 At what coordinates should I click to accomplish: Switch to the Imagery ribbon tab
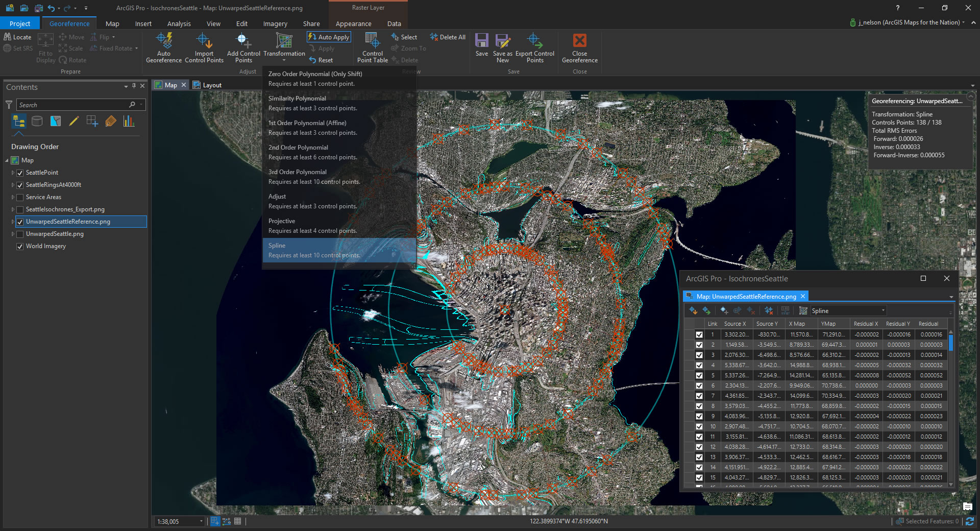click(275, 23)
